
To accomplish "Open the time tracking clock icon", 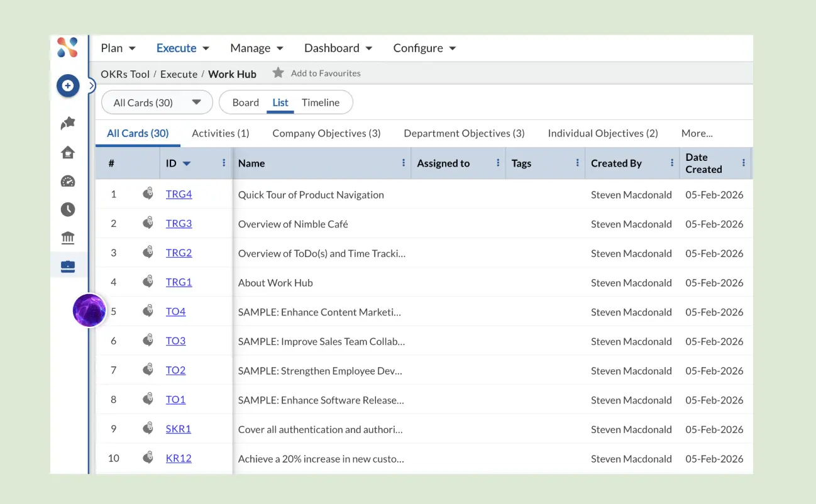I will pyautogui.click(x=67, y=209).
